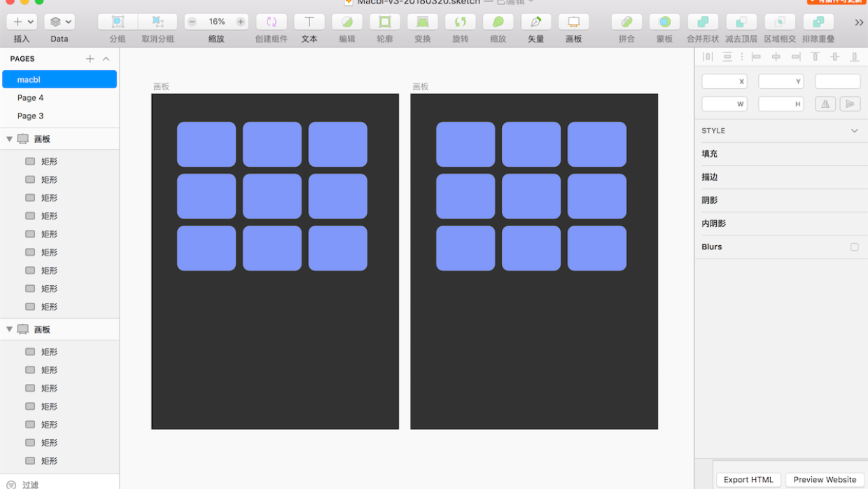Click the 描边 (Borders) section header
Viewport: 868px width, 489px height.
(781, 177)
